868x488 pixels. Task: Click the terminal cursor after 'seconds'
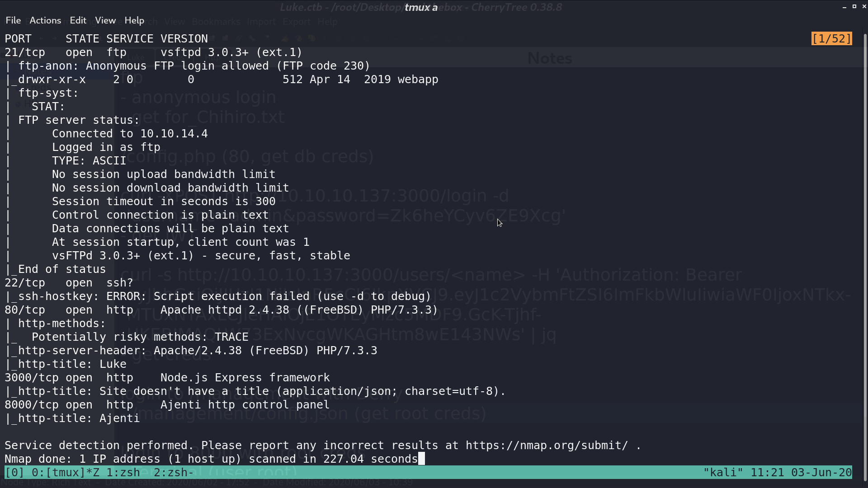[x=421, y=459]
